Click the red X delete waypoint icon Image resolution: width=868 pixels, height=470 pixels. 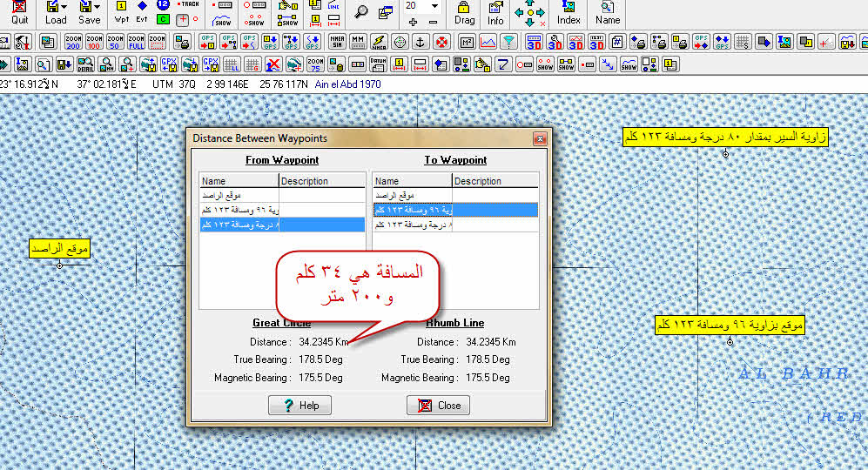pyautogui.click(x=273, y=64)
